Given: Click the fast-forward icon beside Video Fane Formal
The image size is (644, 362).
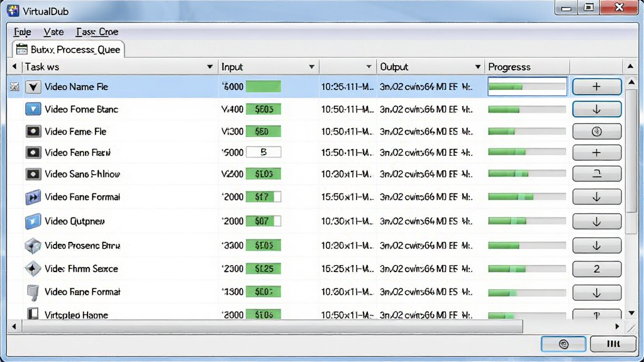Looking at the screenshot, I should [33, 197].
